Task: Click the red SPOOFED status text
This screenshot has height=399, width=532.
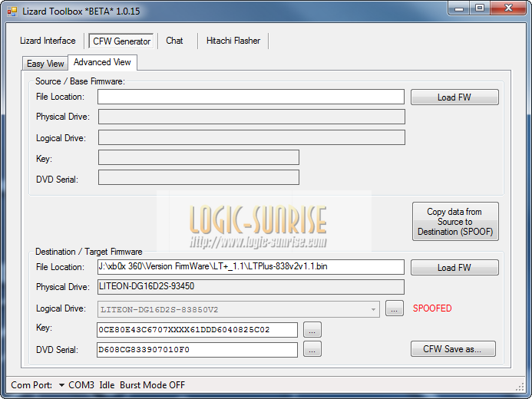Action: pyautogui.click(x=432, y=308)
